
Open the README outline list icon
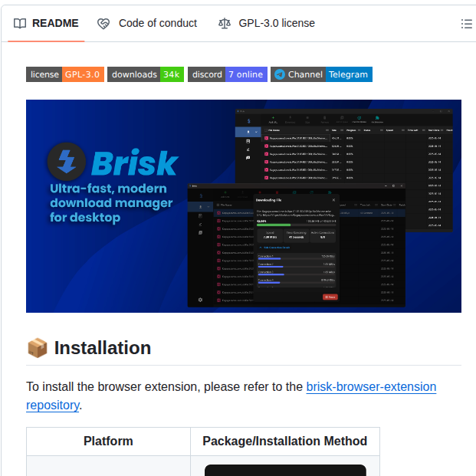pyautogui.click(x=466, y=24)
